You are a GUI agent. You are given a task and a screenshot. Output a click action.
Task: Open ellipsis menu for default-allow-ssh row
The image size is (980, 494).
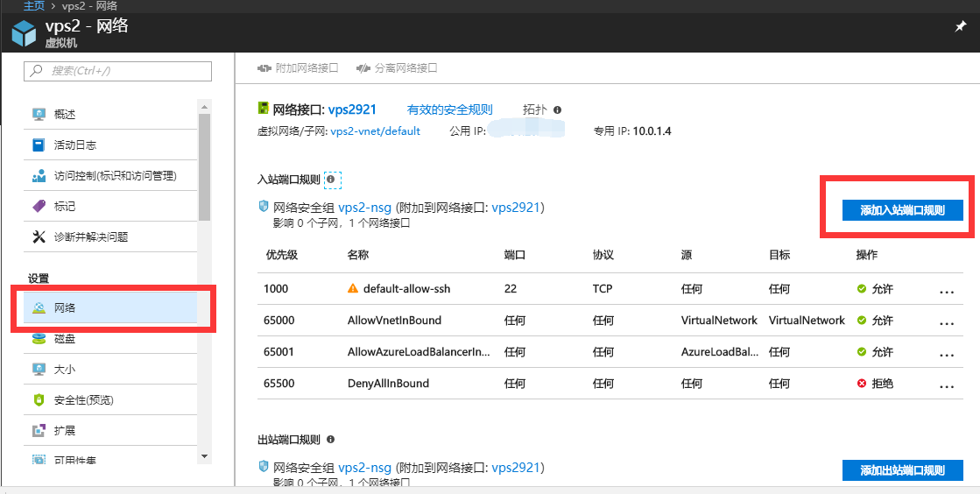coord(947,292)
